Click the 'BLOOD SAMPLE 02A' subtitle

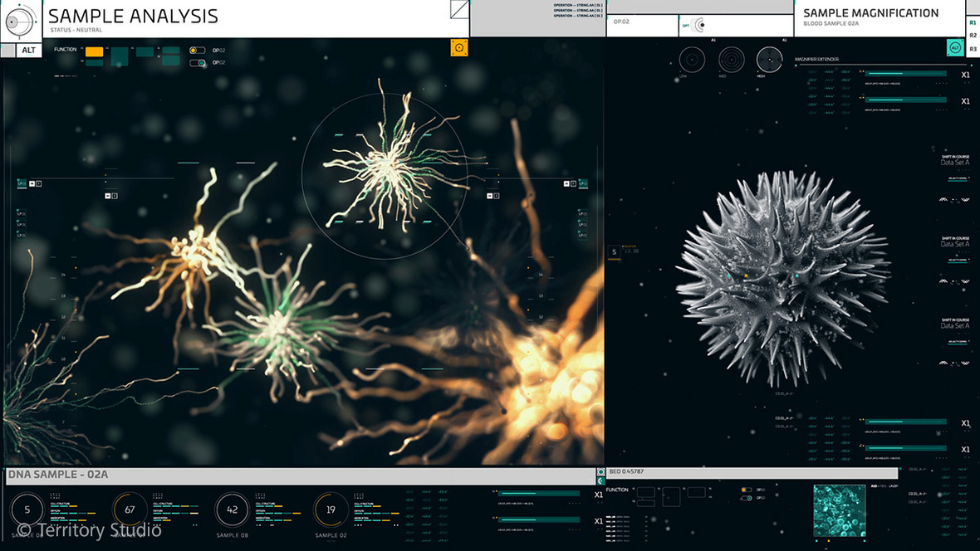click(x=831, y=24)
